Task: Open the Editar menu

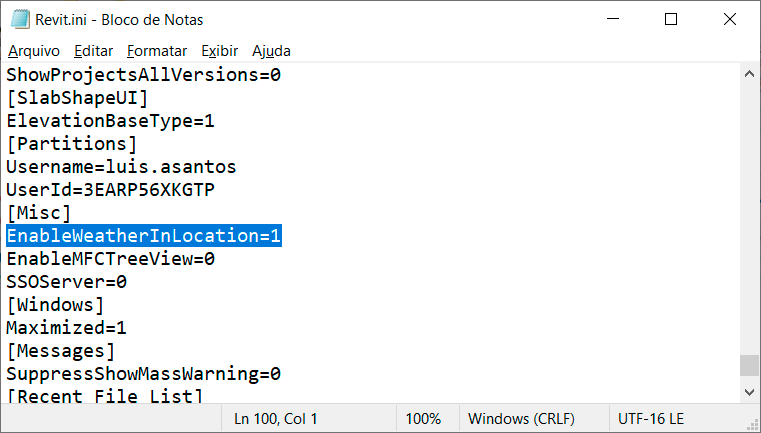Action: (x=94, y=50)
